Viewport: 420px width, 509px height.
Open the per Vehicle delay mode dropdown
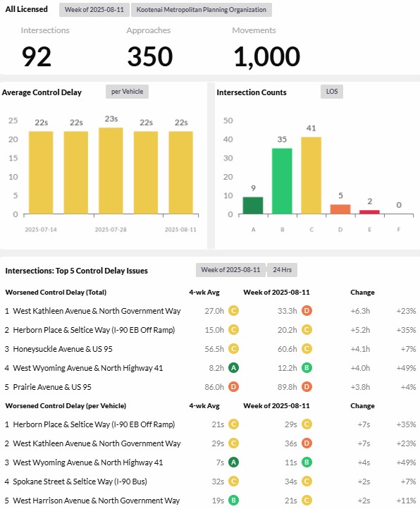point(127,92)
